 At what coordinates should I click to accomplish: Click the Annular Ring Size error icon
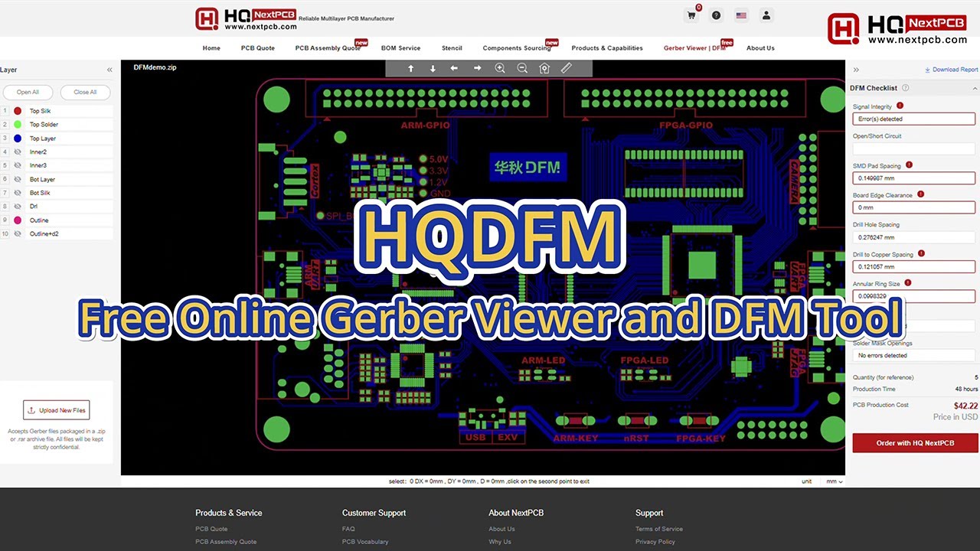(x=908, y=282)
